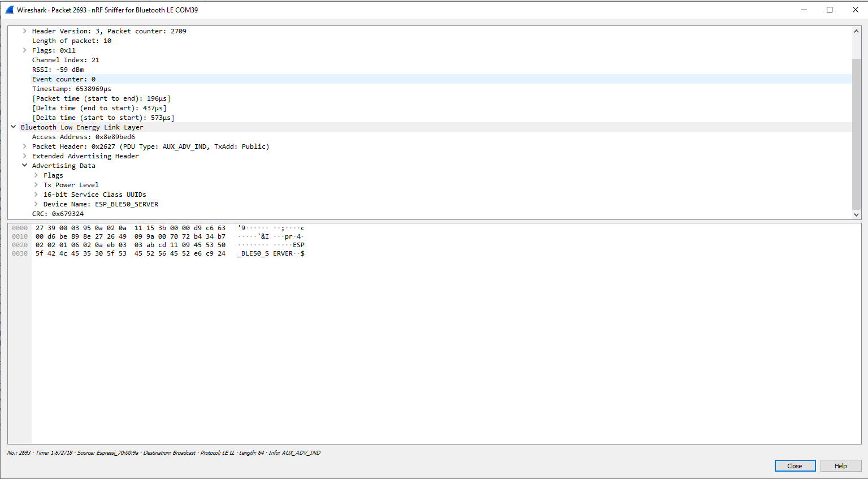Select the Access Address field
Viewport: 868px width, 479px height.
tap(83, 136)
